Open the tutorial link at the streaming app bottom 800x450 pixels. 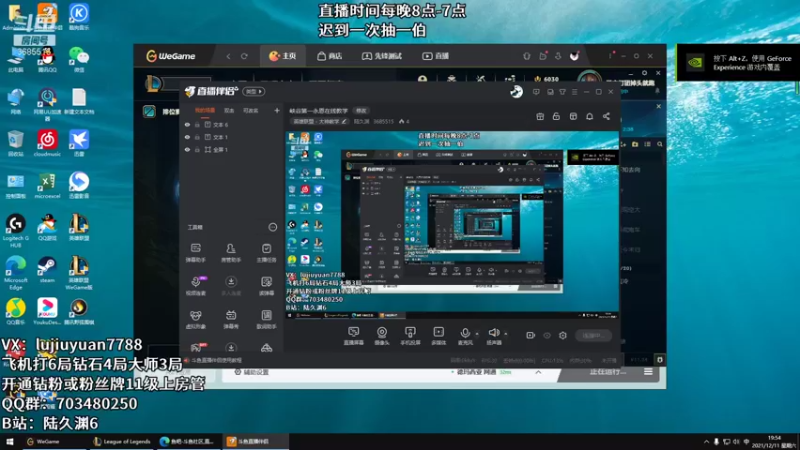coord(216,360)
